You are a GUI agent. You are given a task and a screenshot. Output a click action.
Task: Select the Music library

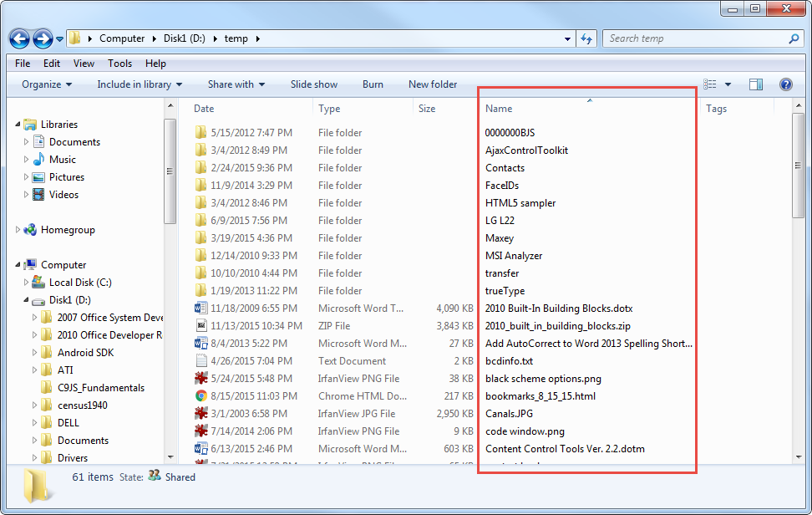pyautogui.click(x=62, y=159)
